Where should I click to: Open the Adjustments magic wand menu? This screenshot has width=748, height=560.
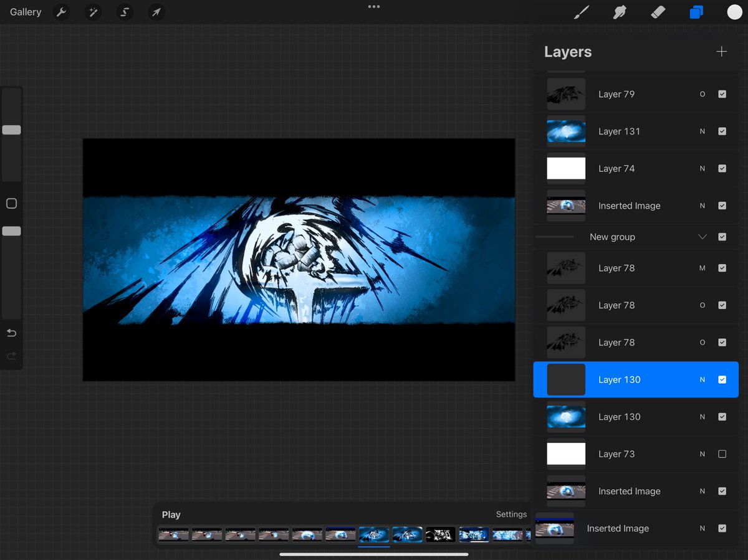pos(93,12)
